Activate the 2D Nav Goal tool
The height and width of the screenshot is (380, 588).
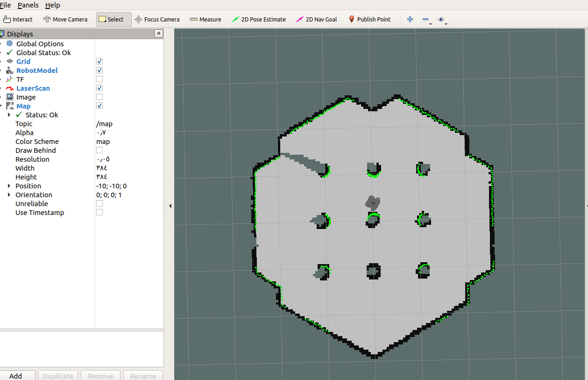point(317,19)
